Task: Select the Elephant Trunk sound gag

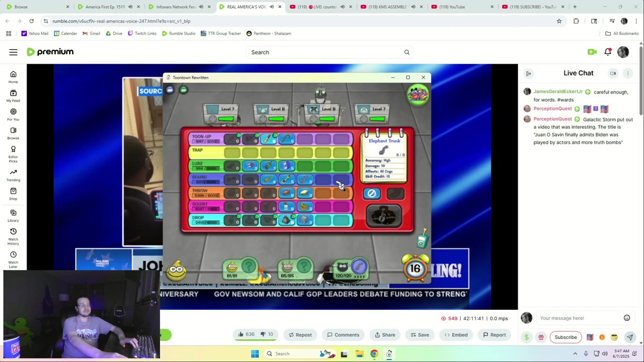Action: [x=304, y=179]
